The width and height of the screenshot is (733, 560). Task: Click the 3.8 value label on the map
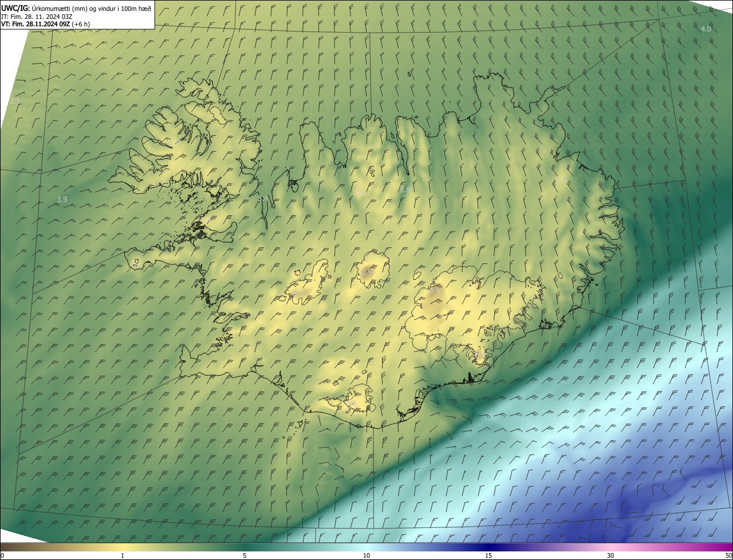(405, 189)
